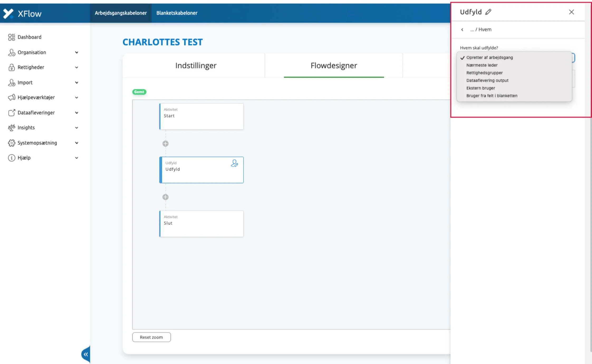This screenshot has height=364, width=592.
Task: Click the XFlow logo icon
Action: [x=8, y=13]
